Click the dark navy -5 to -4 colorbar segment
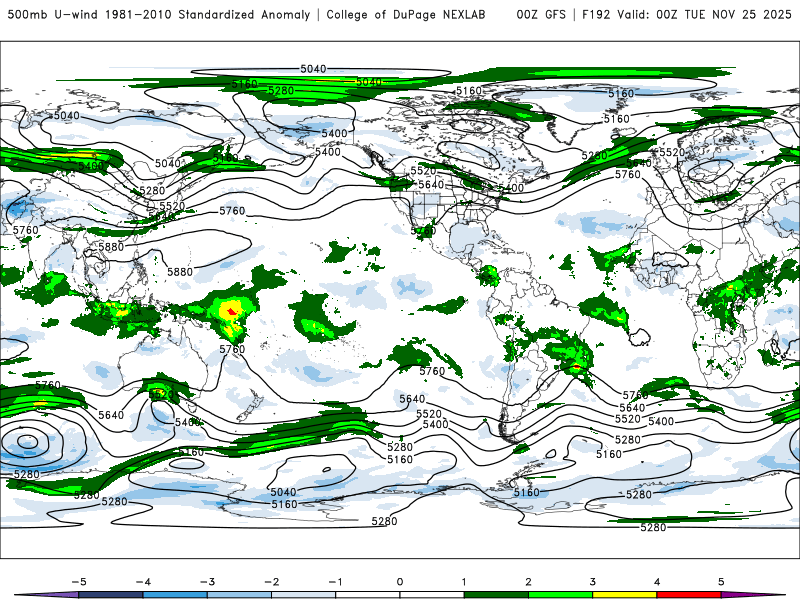 coord(111,595)
